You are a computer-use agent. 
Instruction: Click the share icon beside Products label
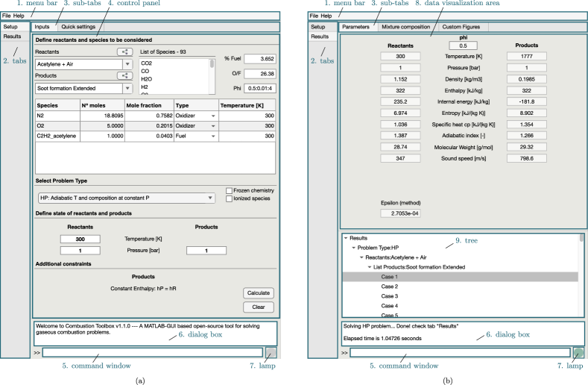[124, 75]
